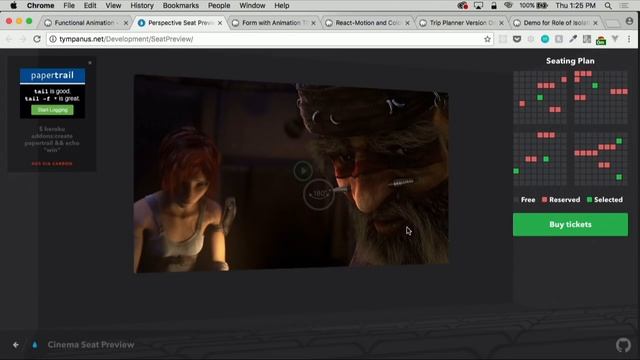This screenshot has height=360, width=640.
Task: Deselect the upper green seat in lower-right block
Action: coord(619,141)
